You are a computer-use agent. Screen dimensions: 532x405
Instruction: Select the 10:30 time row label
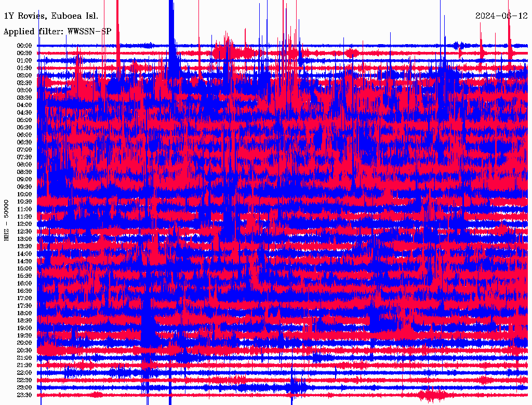click(24, 201)
